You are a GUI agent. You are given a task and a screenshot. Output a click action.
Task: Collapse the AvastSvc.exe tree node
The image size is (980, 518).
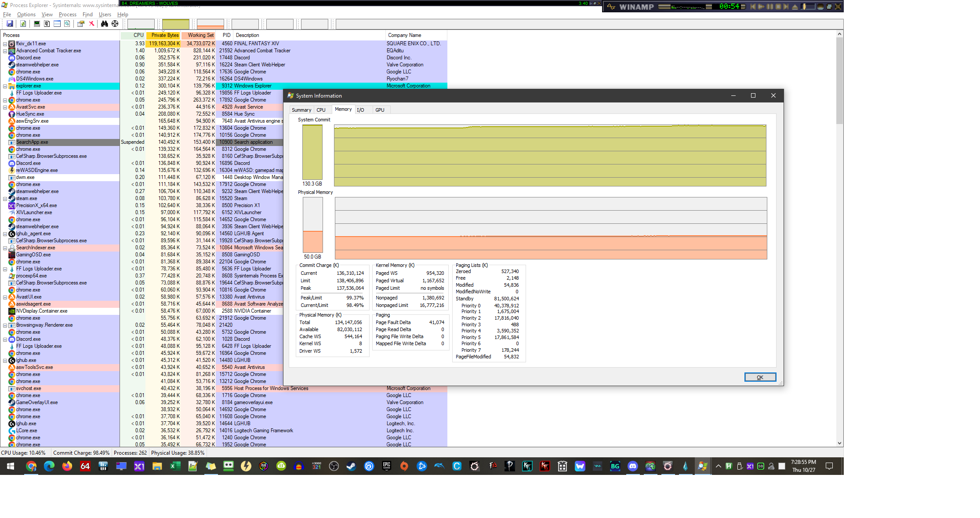pyautogui.click(x=5, y=107)
